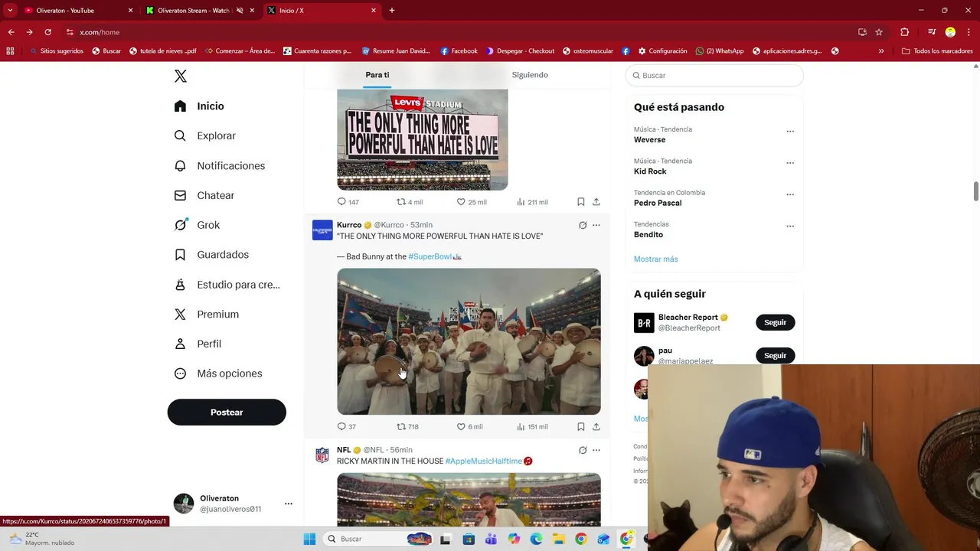This screenshot has width=980, height=551.
Task: Click the taskbar Buscar search box
Action: (379, 539)
